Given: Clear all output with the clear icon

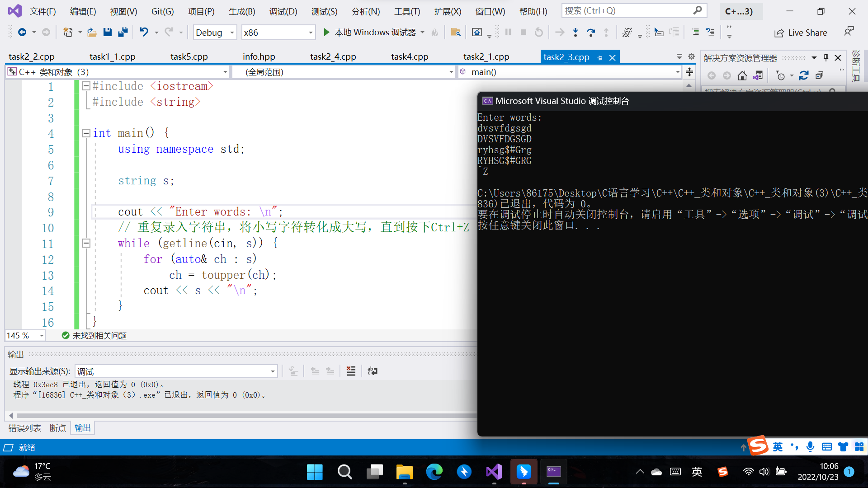Looking at the screenshot, I should (351, 371).
